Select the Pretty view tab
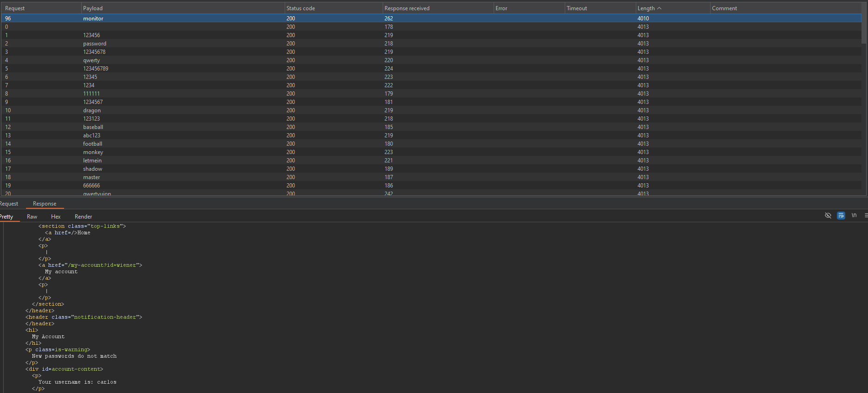Viewport: 868px width, 393px height. click(7, 217)
